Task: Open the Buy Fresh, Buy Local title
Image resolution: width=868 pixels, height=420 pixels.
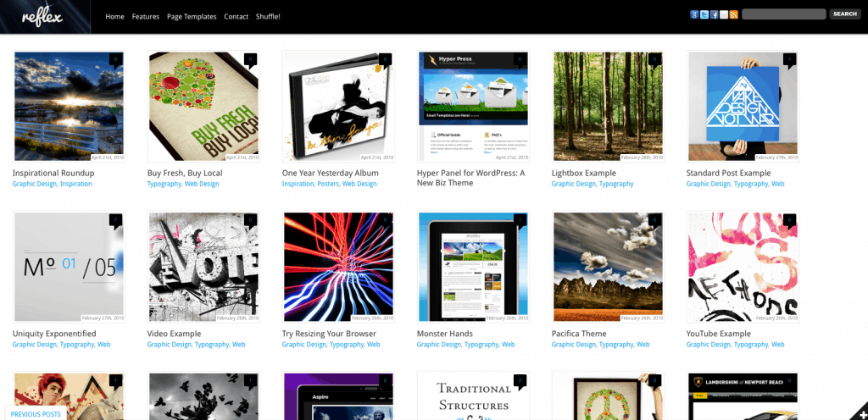Action: [x=185, y=173]
